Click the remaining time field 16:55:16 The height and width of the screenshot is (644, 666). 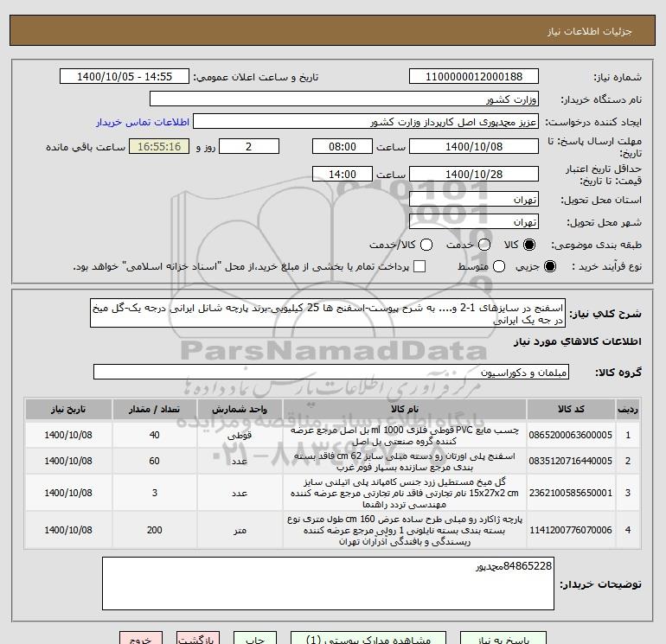coord(159,146)
